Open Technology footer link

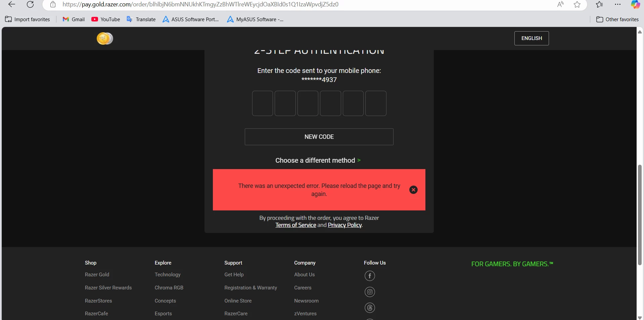coord(168,275)
